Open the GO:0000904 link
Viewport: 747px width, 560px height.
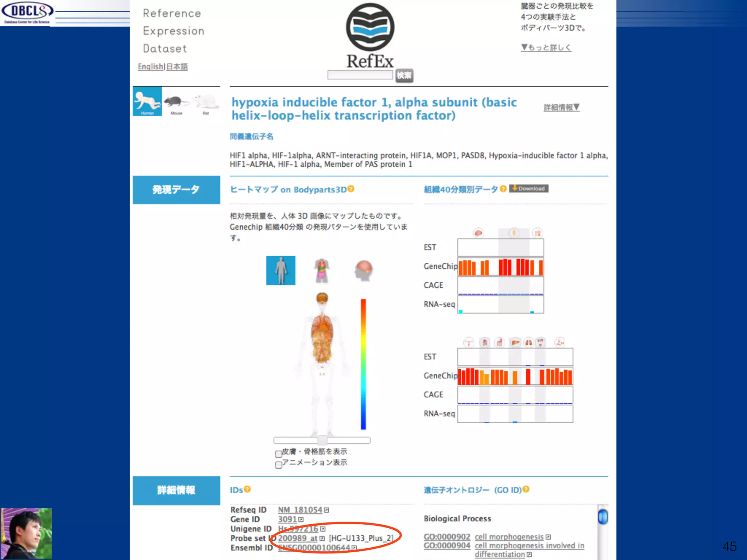(x=447, y=546)
